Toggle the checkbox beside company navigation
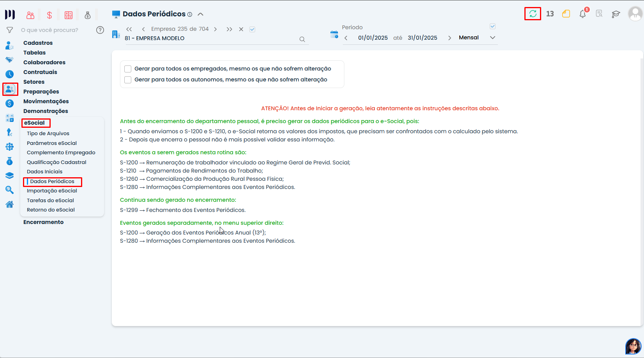The image size is (644, 358). [252, 29]
